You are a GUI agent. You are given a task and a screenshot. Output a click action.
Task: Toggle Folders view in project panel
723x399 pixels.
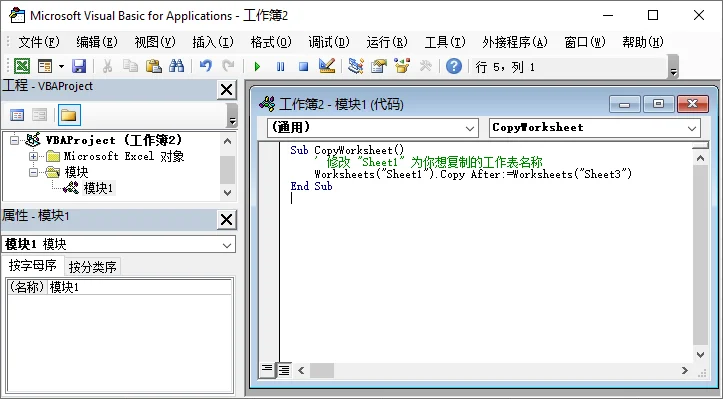point(69,115)
